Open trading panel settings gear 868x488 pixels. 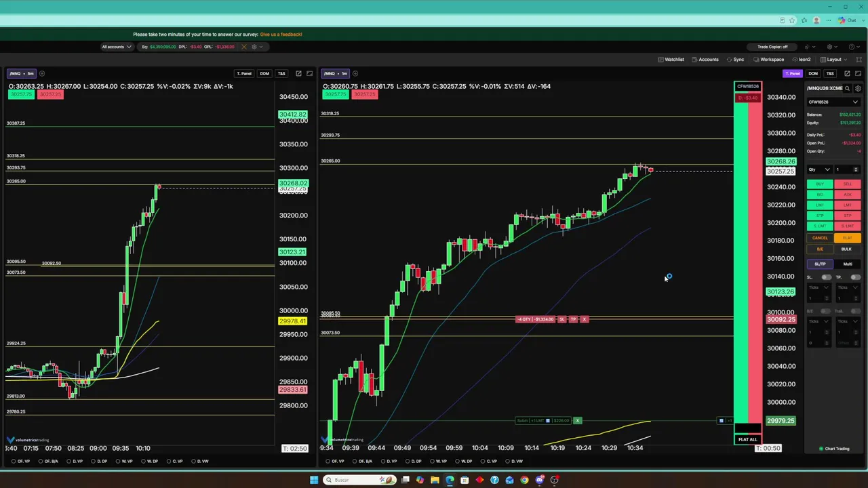(x=858, y=88)
